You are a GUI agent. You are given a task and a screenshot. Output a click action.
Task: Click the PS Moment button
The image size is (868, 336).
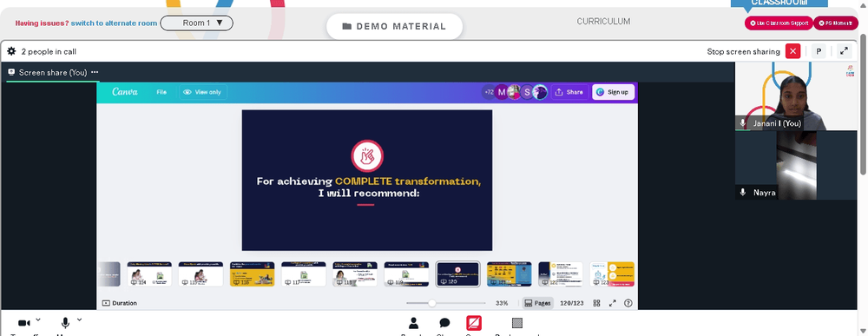click(835, 23)
